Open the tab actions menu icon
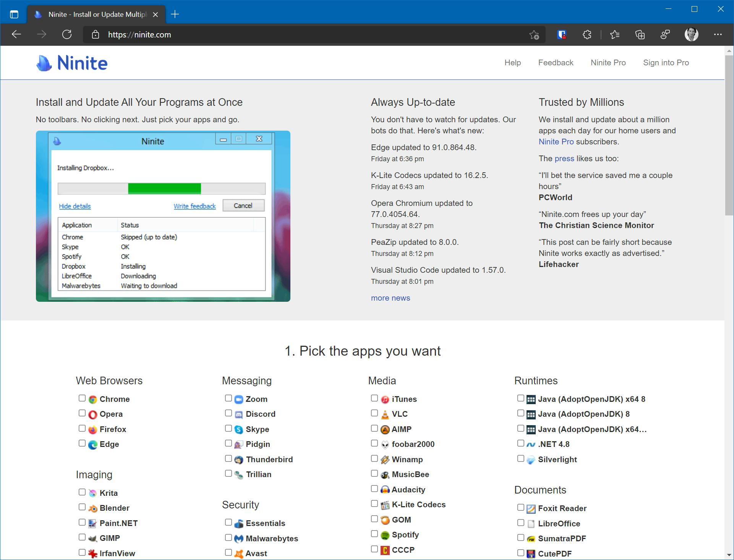This screenshot has width=734, height=560. click(14, 15)
